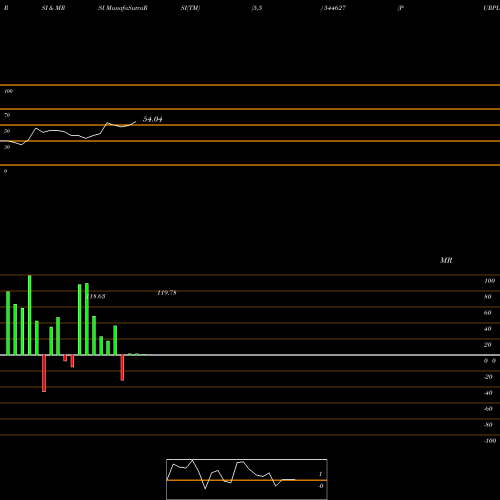Click the longest red bar in MR histogram

[x=44, y=373]
